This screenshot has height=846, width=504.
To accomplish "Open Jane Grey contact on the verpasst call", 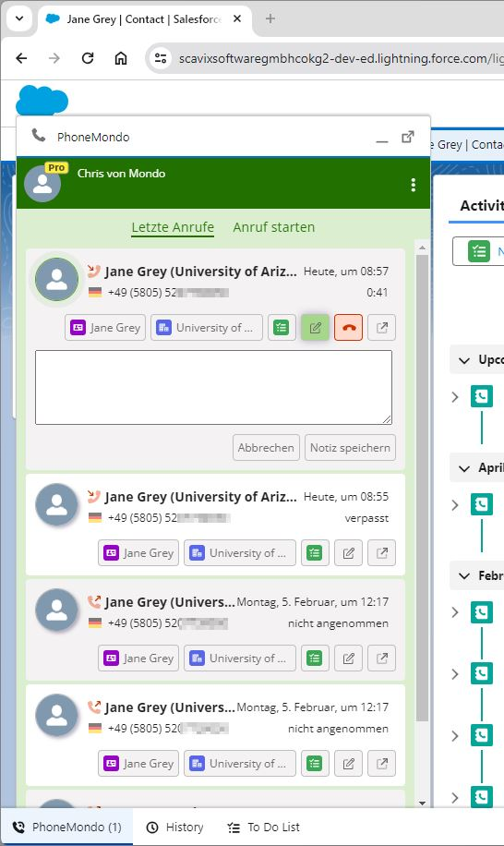I will tap(138, 553).
